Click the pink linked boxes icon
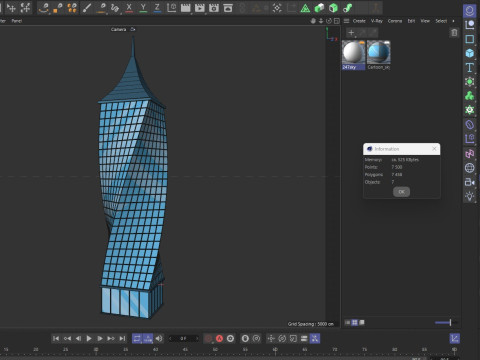Screen dimensions: 480x360 pos(470,153)
